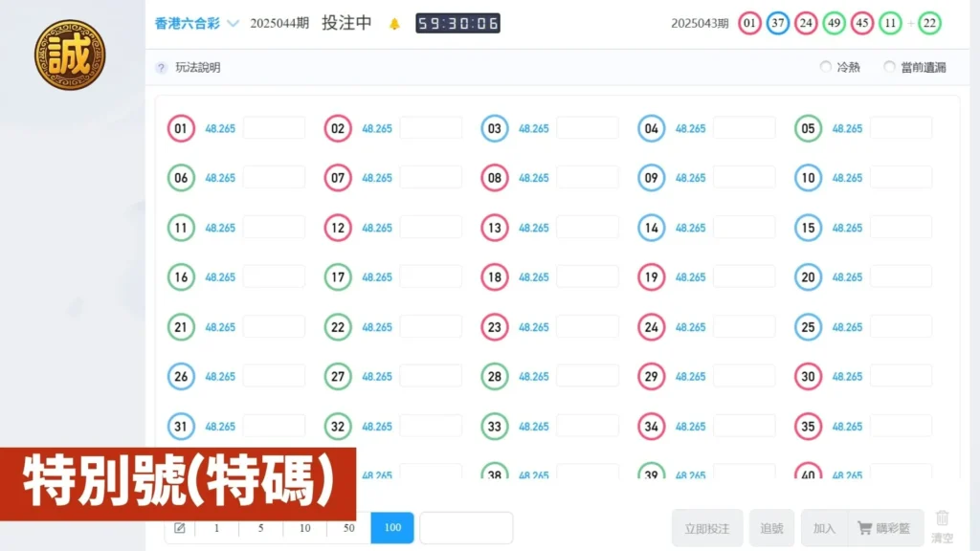The height and width of the screenshot is (551, 980).
Task: Choose the 10 chip amount
Action: point(305,528)
